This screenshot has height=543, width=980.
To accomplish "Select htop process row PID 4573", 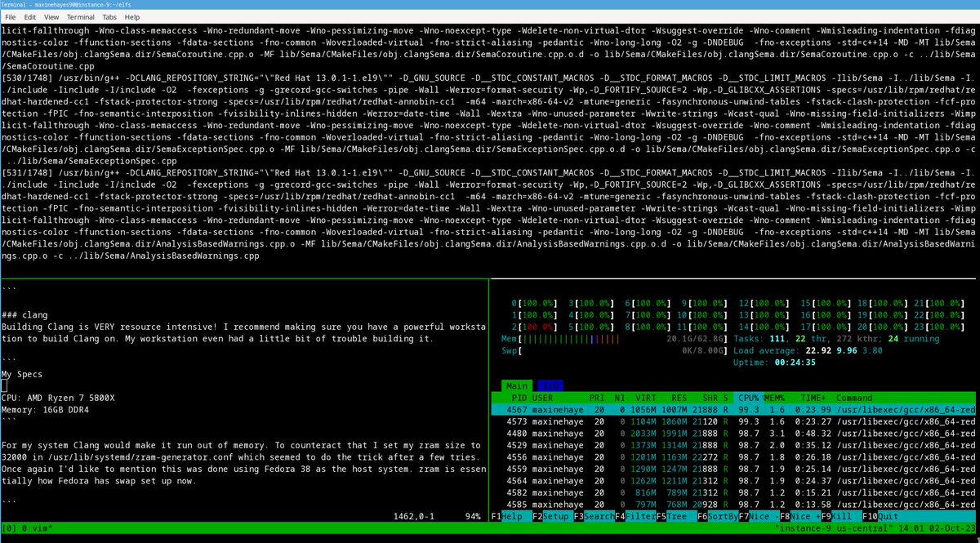I will (733, 421).
